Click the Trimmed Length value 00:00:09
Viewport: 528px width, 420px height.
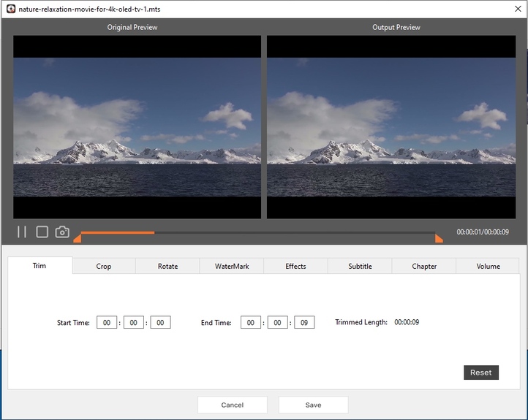407,322
